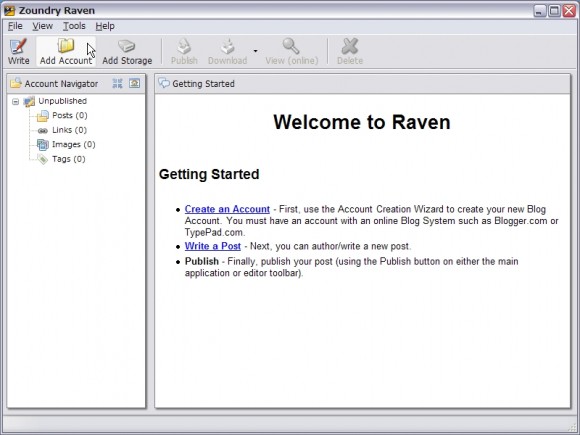The width and height of the screenshot is (580, 435).
Task: Click the View (online) toolbar icon
Action: pyautogui.click(x=291, y=46)
